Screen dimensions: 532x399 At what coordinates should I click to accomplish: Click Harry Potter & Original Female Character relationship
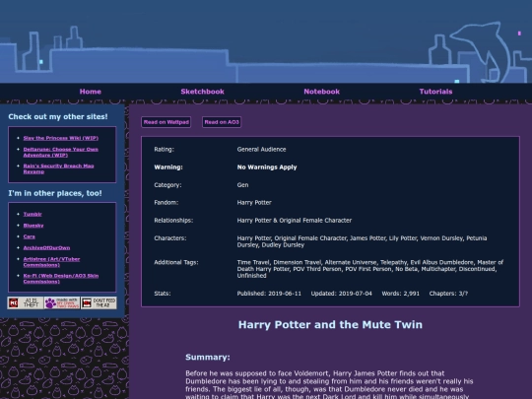click(x=295, y=221)
